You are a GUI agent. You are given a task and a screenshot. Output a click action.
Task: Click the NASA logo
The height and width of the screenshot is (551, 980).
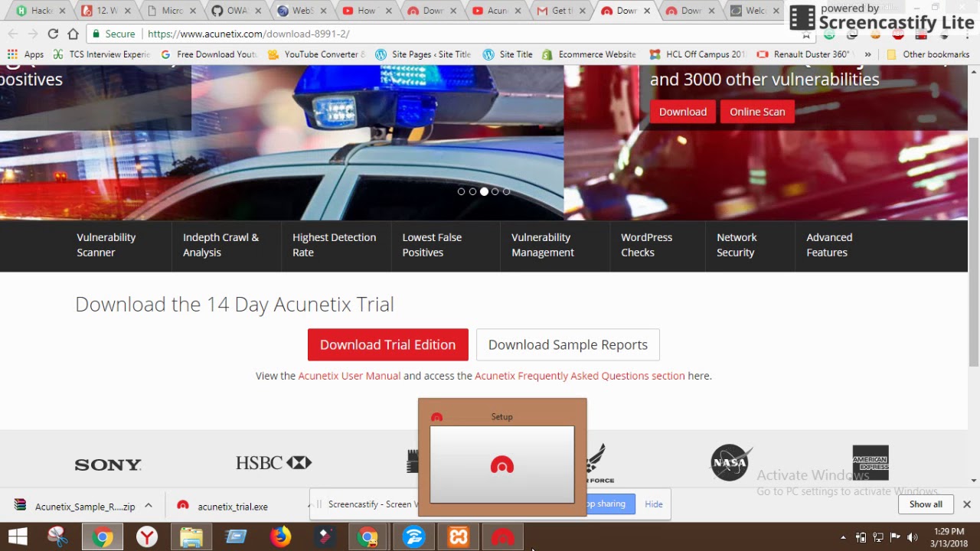click(x=730, y=462)
